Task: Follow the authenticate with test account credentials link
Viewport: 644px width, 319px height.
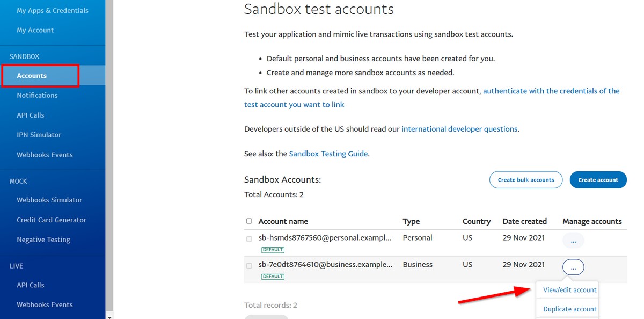Action: click(x=551, y=91)
